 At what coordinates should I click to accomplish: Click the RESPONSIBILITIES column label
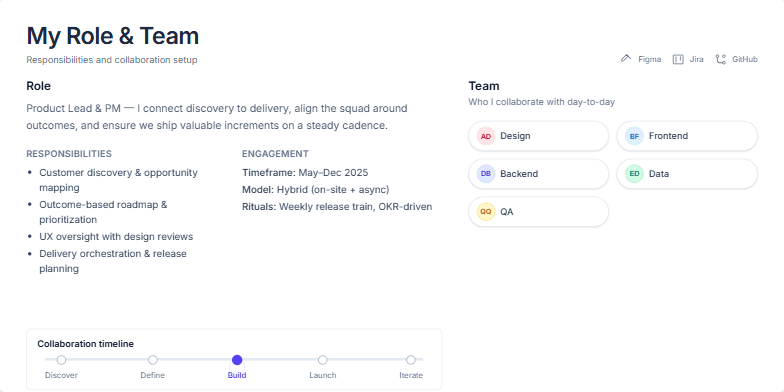69,154
